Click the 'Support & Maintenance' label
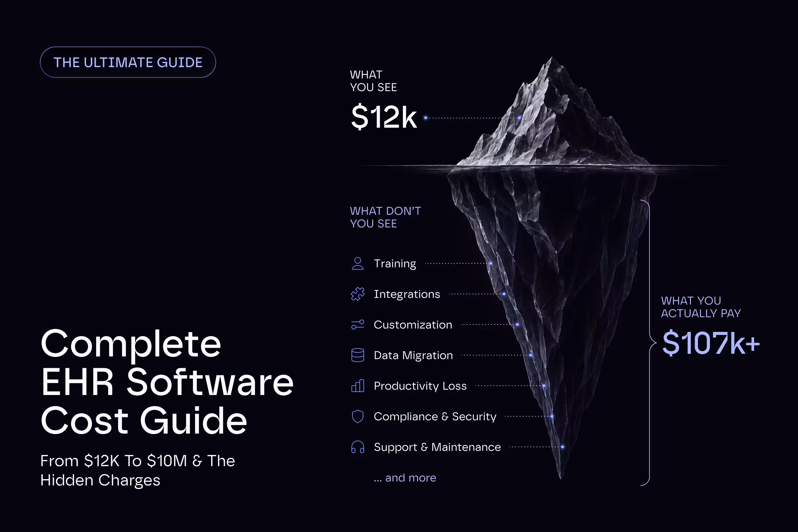798x532 pixels. coord(437,447)
